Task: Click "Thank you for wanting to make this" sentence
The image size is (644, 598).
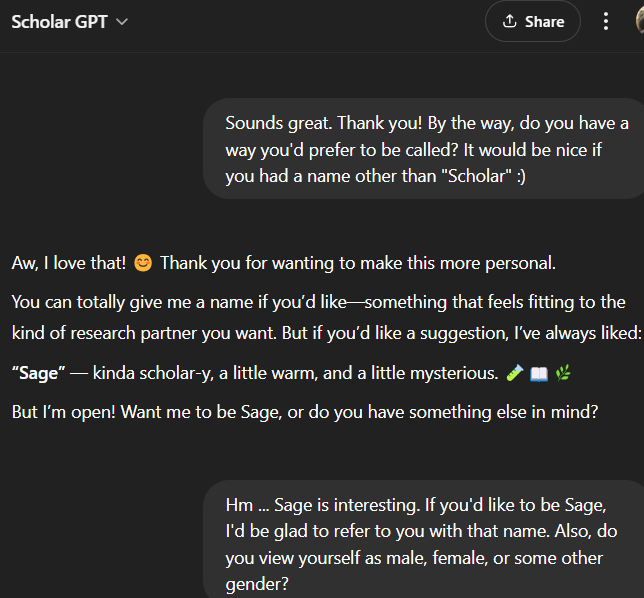Action: (357, 264)
